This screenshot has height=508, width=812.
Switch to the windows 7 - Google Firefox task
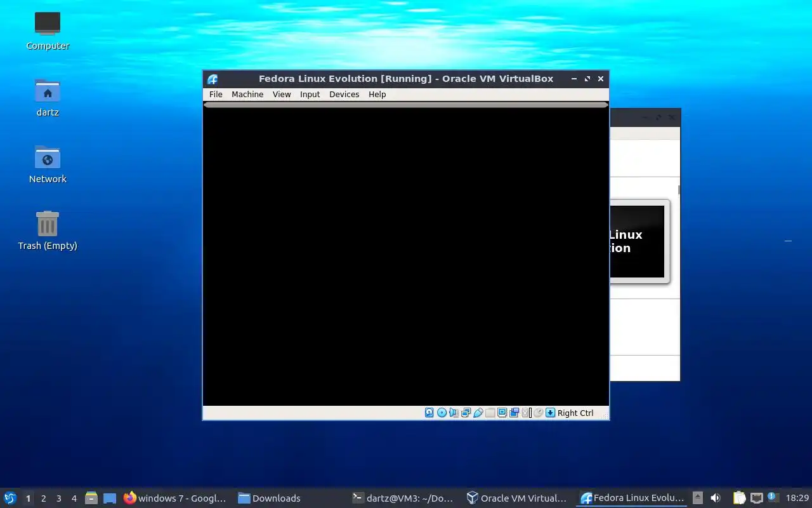[175, 498]
